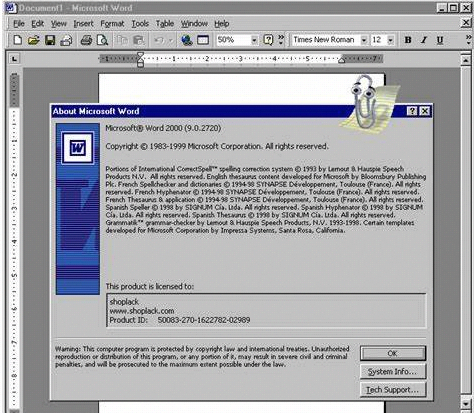Image resolution: width=474 pixels, height=413 pixels.
Task: Open the Window menu
Action: 194,24
